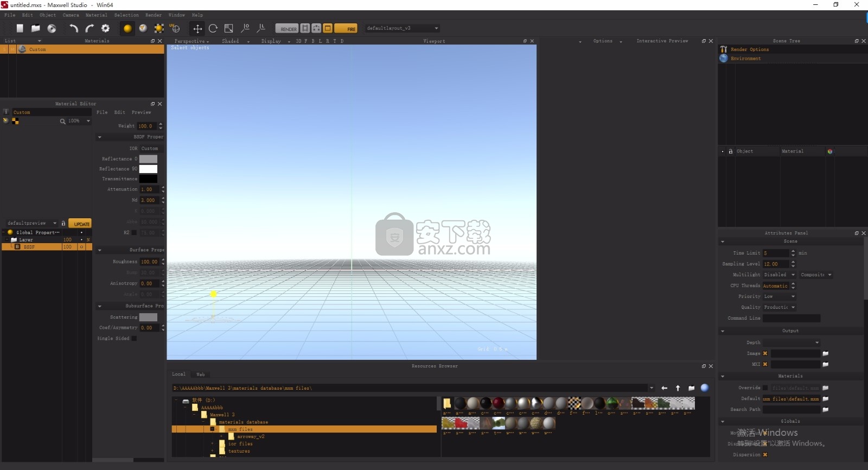The height and width of the screenshot is (470, 868).
Task: Open the Options dropdown above Interactive Preview
Action: tap(607, 41)
